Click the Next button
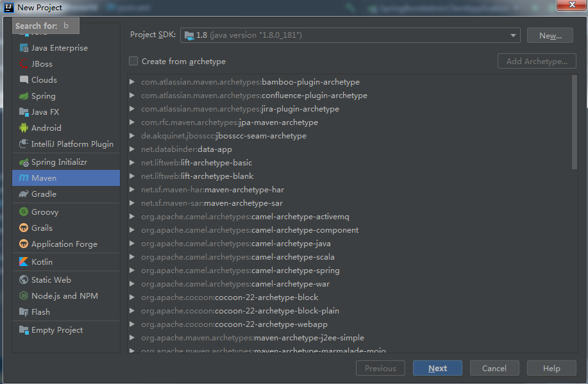 [437, 368]
